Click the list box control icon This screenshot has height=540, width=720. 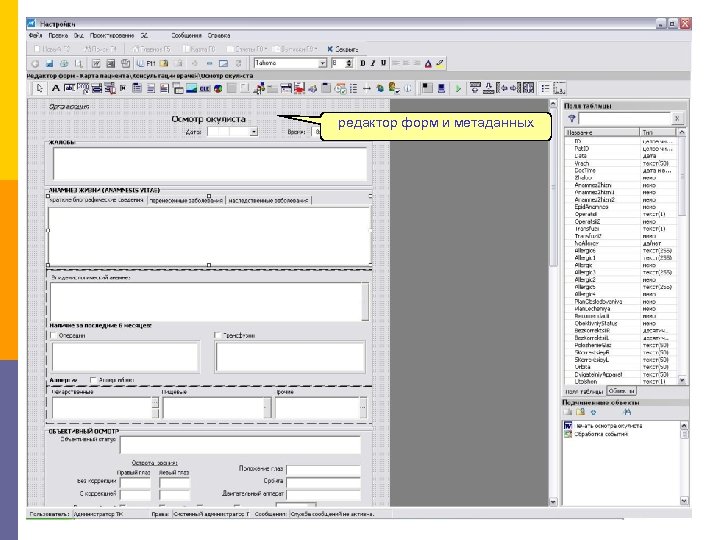coord(137,88)
